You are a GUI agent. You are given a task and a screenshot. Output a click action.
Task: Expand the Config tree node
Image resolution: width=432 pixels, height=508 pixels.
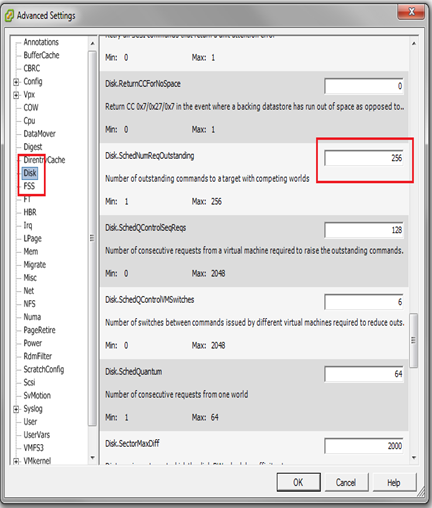click(x=16, y=82)
